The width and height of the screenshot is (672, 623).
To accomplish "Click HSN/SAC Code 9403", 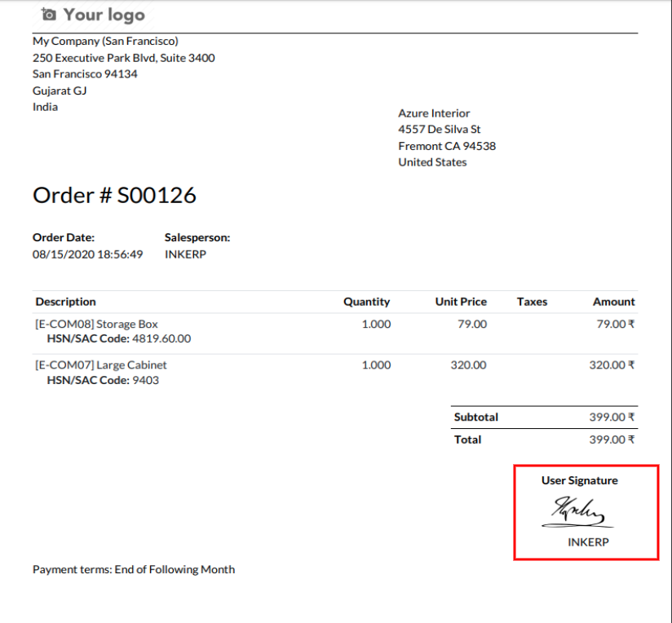I will tap(103, 381).
